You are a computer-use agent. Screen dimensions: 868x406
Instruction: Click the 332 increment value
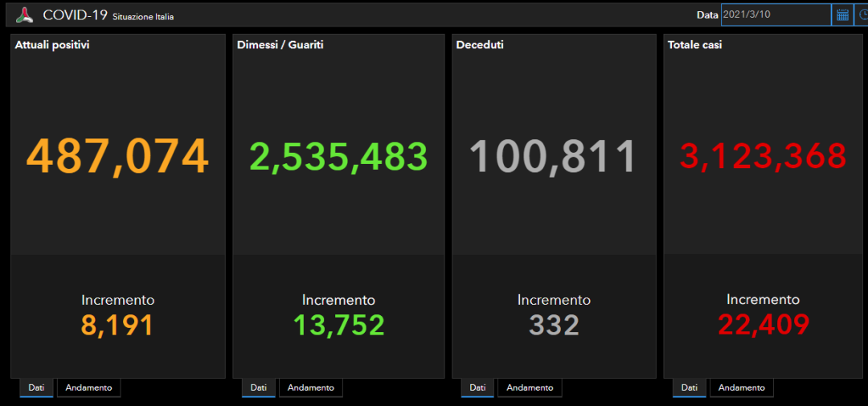(x=554, y=326)
